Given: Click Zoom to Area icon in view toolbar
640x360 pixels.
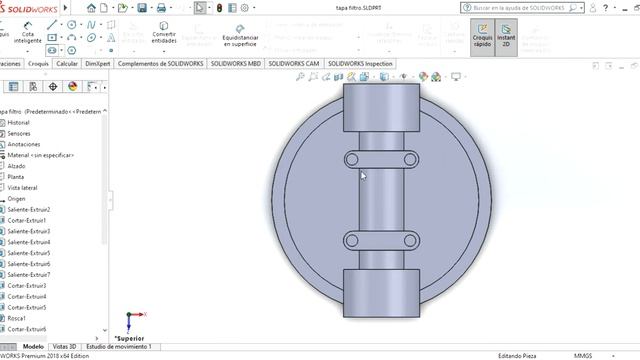Looking at the screenshot, I should pyautogui.click(x=313, y=76).
